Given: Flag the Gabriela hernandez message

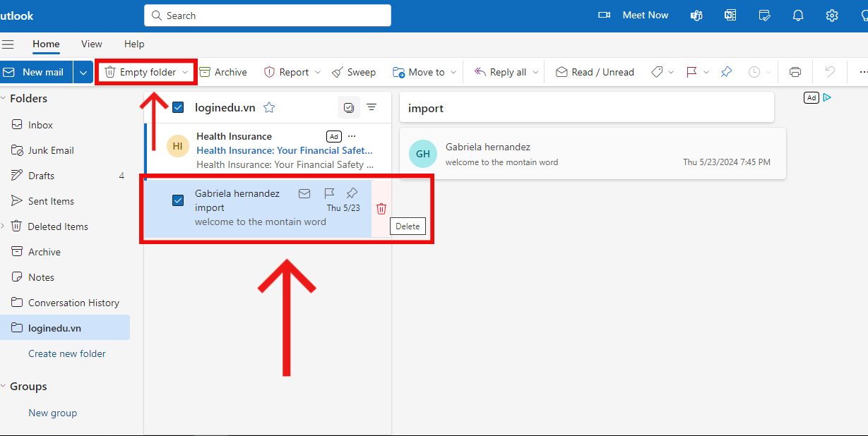Looking at the screenshot, I should pos(328,193).
